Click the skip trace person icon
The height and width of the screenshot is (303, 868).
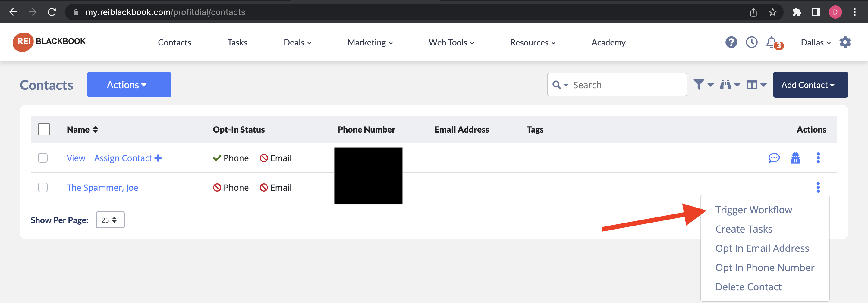(795, 158)
